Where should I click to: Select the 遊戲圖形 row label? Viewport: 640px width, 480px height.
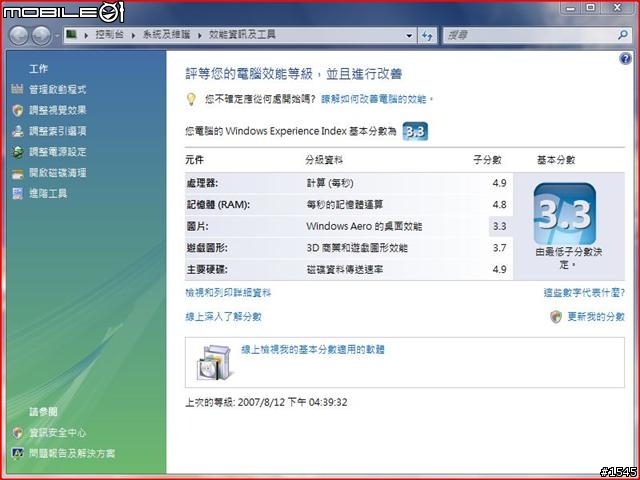(x=207, y=248)
